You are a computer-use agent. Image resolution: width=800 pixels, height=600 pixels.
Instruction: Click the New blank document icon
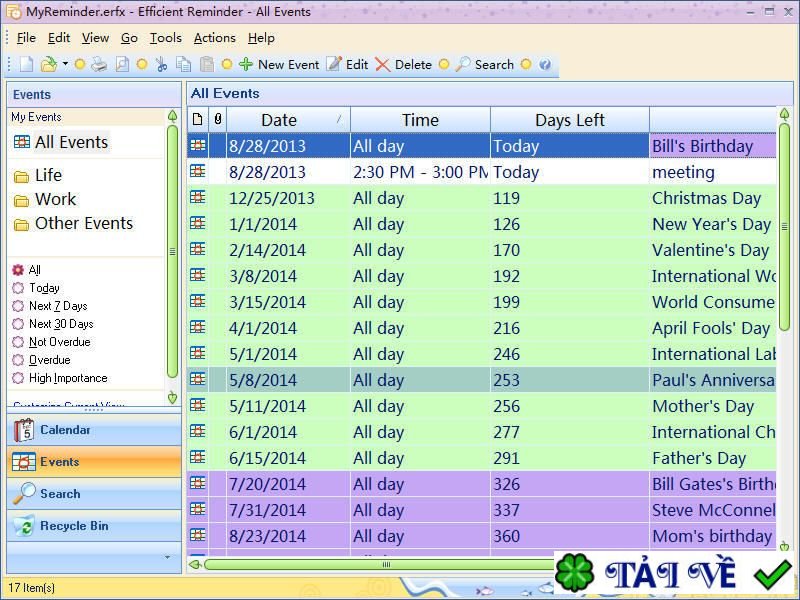coord(26,64)
